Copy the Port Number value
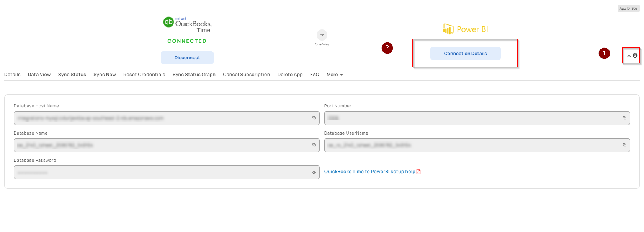The width and height of the screenshot is (644, 232). [624, 118]
